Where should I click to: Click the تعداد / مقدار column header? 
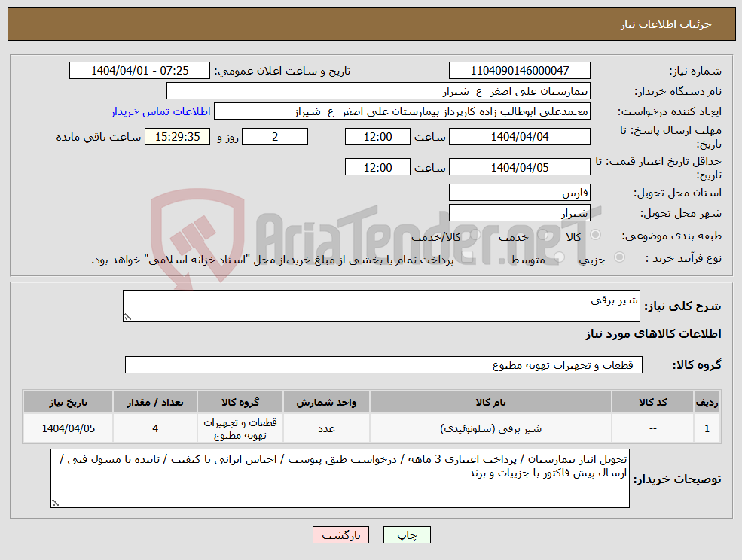(x=155, y=403)
